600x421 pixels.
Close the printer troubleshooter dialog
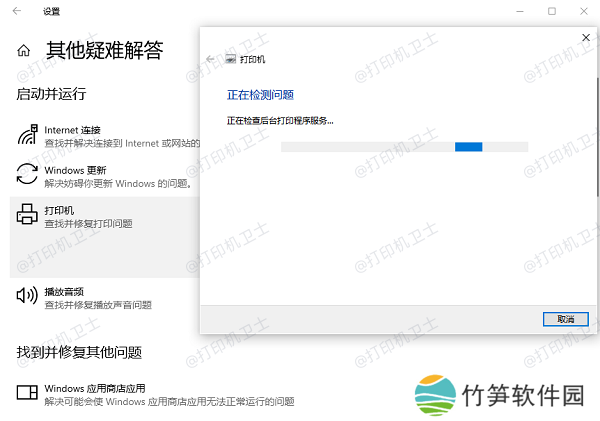(x=585, y=37)
